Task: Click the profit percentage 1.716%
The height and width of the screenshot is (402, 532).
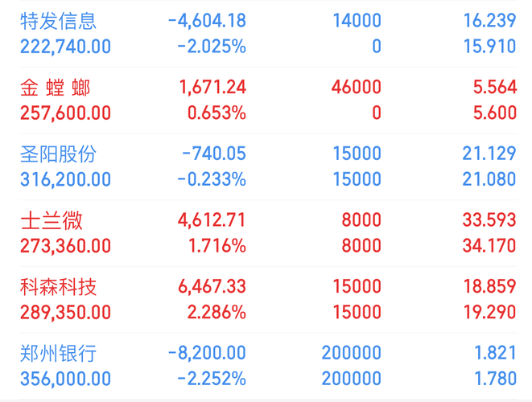Action: click(217, 246)
